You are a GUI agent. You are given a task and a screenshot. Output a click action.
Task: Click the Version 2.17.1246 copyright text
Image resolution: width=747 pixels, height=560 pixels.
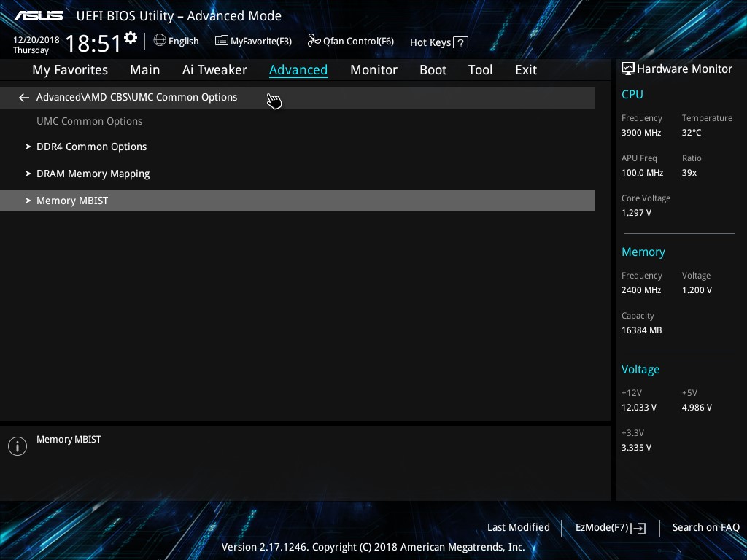pos(373,547)
